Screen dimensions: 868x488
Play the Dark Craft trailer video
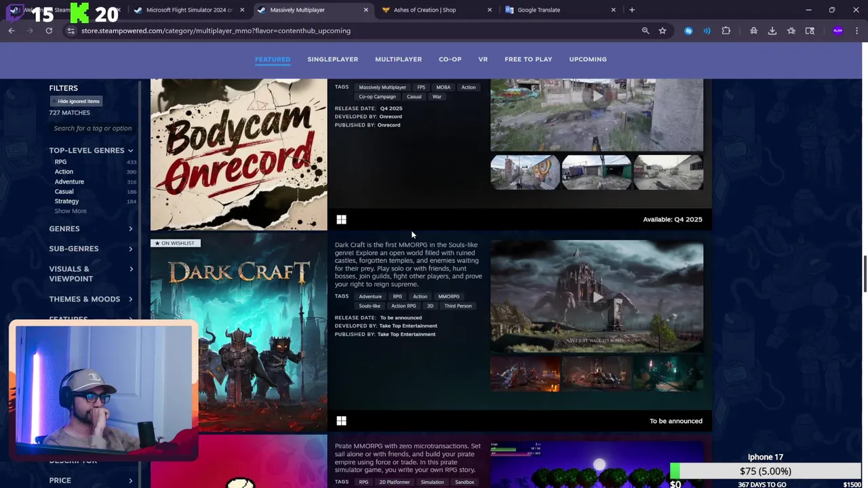[x=597, y=296]
